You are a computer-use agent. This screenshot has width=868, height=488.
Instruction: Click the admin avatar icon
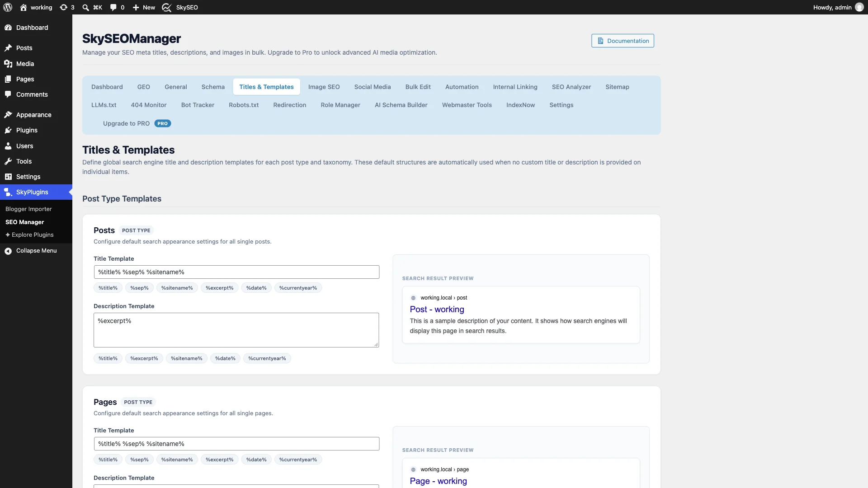tap(859, 7)
